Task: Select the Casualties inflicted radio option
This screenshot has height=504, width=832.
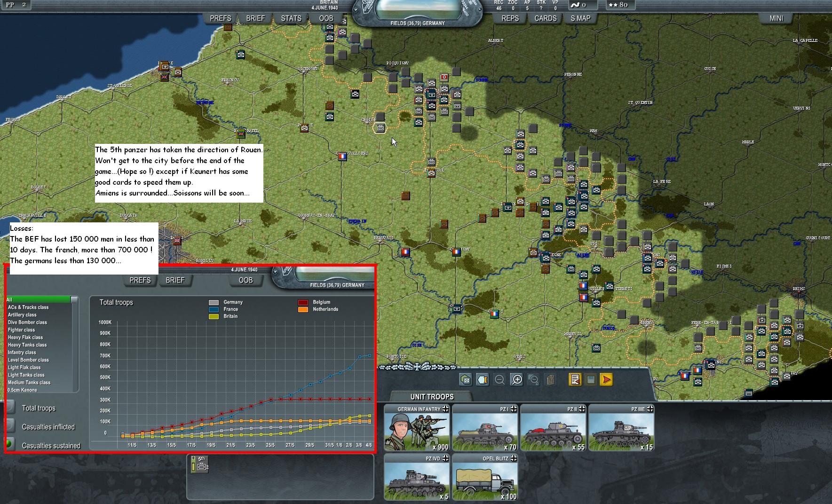Action: tap(10, 426)
